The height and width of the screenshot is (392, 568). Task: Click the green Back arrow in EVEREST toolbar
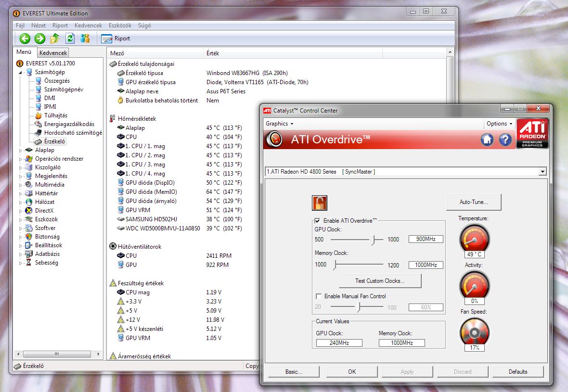pyautogui.click(x=25, y=38)
